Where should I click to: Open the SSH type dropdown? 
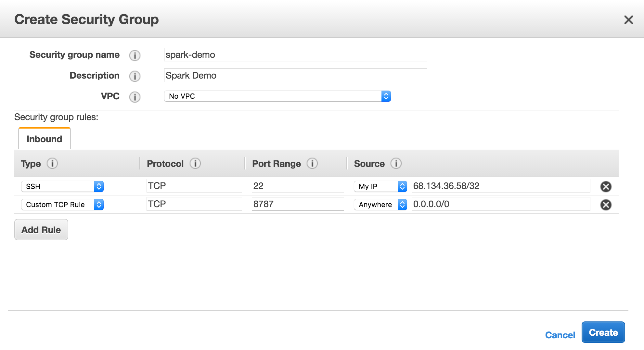click(62, 186)
